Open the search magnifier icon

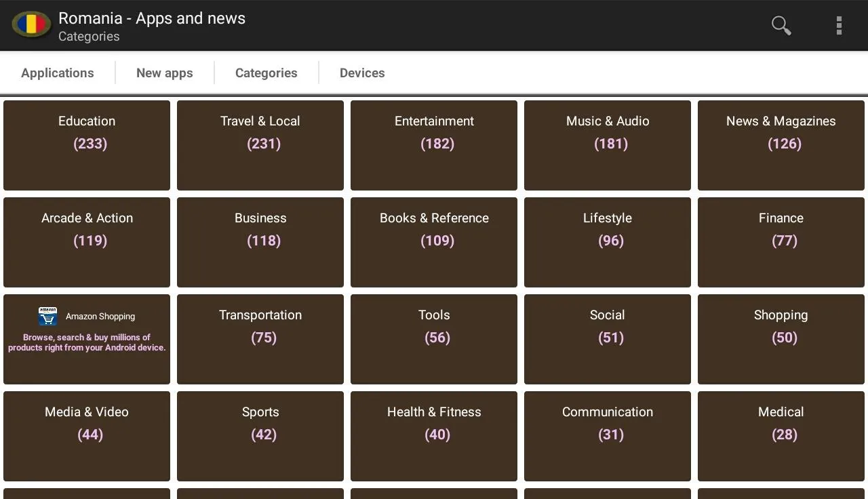[781, 26]
